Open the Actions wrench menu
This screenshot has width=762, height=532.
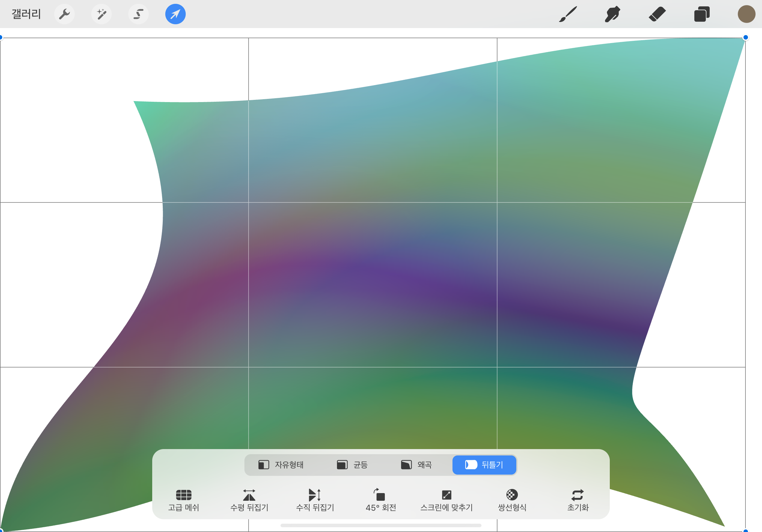(x=64, y=14)
